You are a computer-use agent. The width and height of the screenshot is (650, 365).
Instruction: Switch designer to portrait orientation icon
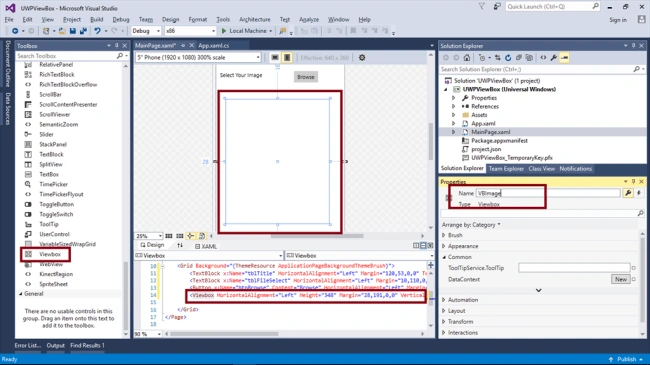coord(287,58)
